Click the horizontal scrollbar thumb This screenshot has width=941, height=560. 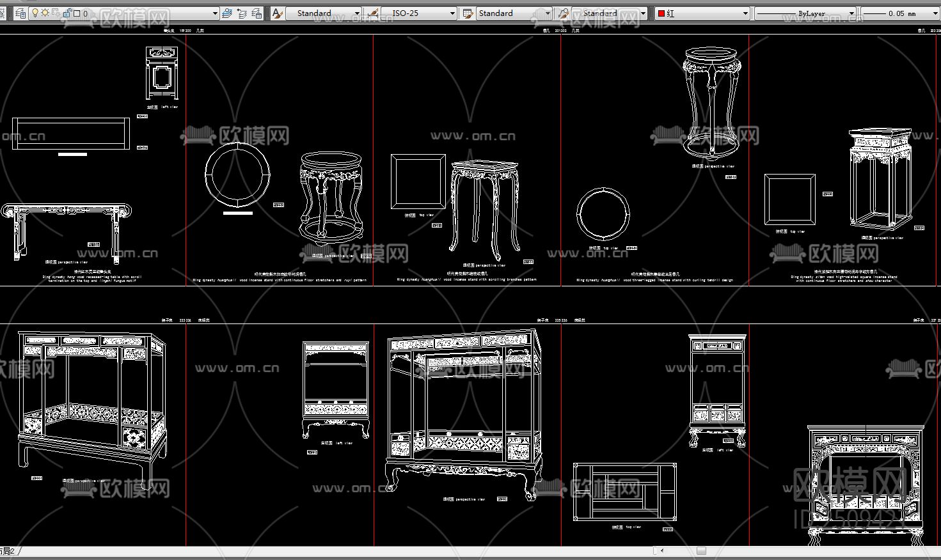click(x=701, y=550)
